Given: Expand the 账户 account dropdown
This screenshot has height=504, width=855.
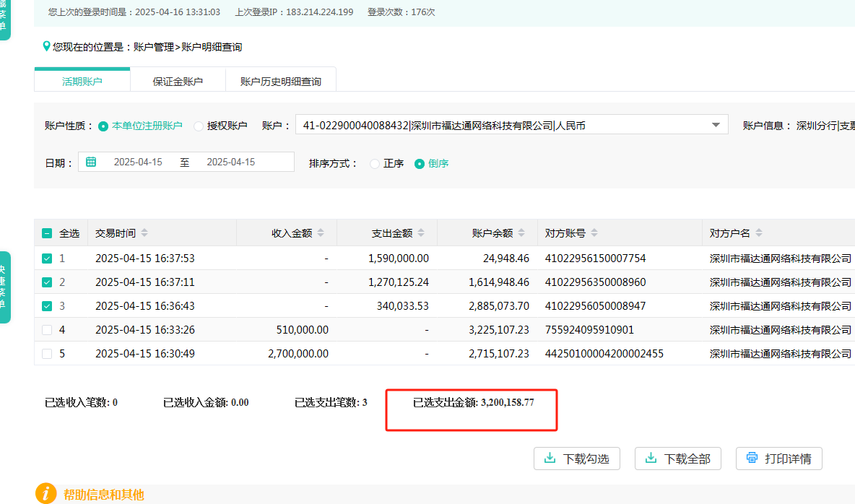Looking at the screenshot, I should [x=716, y=125].
